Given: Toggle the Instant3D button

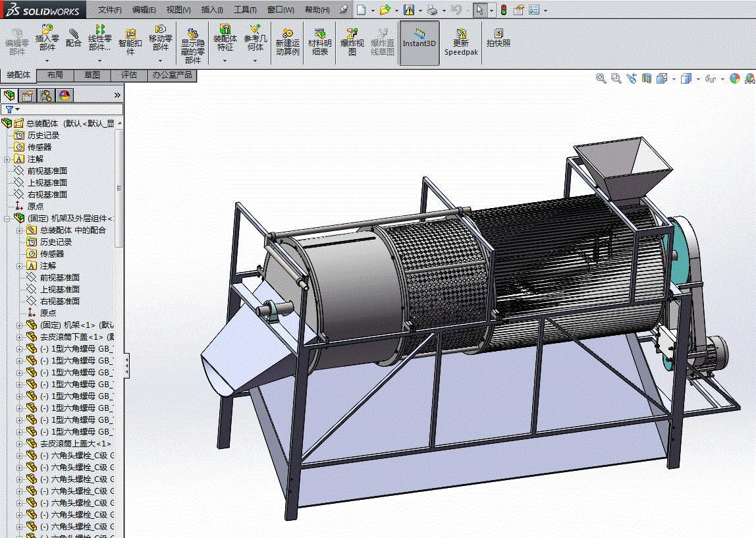Looking at the screenshot, I should point(419,41).
